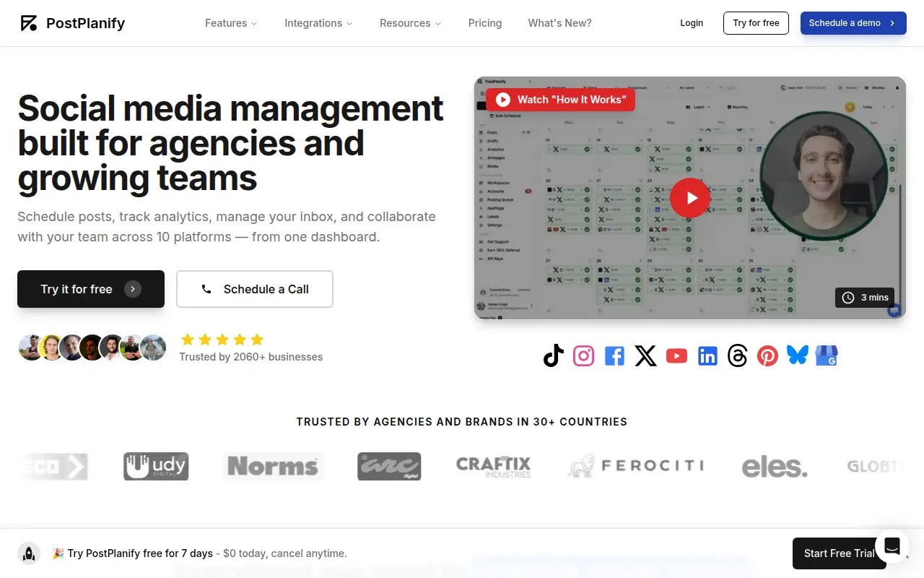
Task: Click the Norms brand logo
Action: [x=273, y=466]
